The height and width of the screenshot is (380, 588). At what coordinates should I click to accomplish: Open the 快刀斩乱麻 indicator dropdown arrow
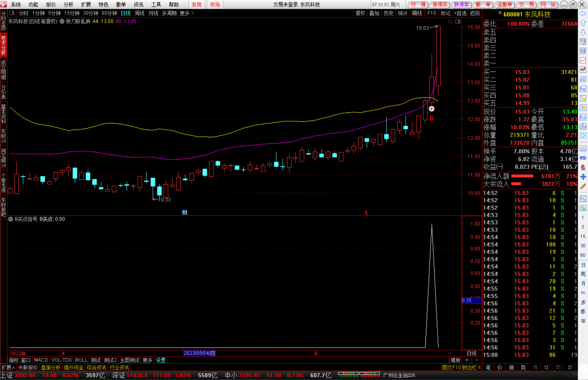point(62,21)
